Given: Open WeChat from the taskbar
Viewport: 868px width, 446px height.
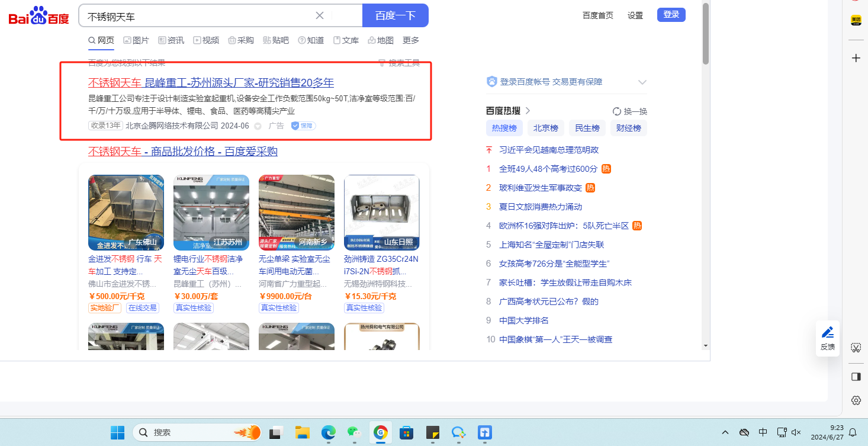Looking at the screenshot, I should (354, 432).
